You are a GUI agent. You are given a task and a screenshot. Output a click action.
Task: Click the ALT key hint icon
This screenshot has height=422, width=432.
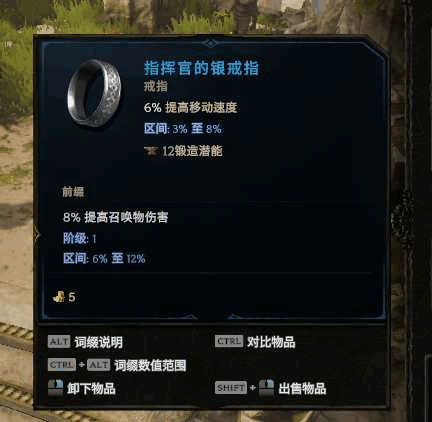coord(59,342)
